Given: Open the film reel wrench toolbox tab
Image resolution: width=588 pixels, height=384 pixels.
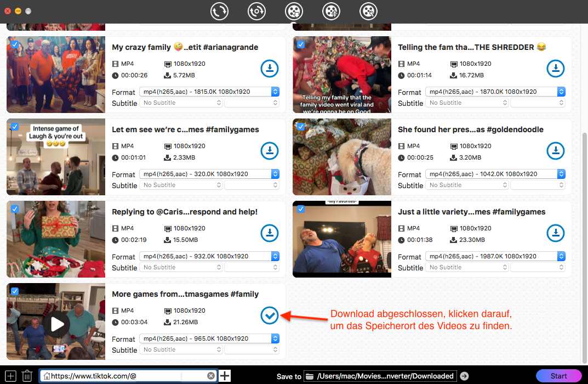Looking at the screenshot, I should (369, 11).
